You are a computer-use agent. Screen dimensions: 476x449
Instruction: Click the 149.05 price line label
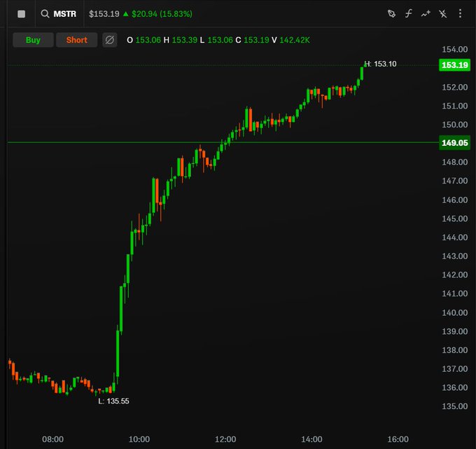coord(454,142)
